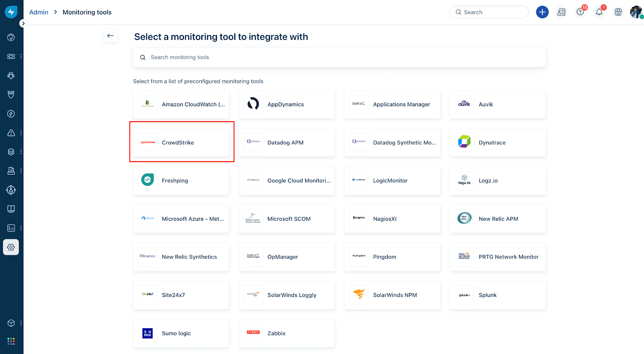Choose the OpManager card
644x354 pixels.
(x=287, y=257)
